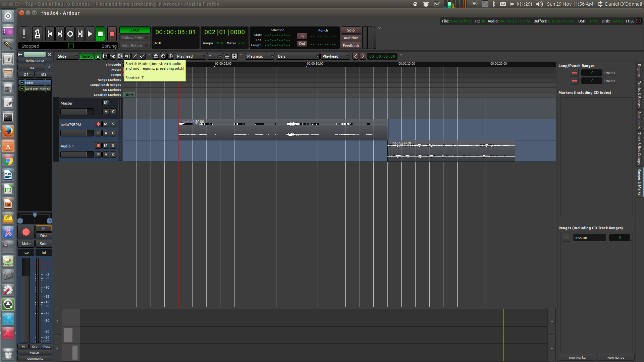The image size is (644, 362).
Task: Click the expand tracks icon
Action: pyautogui.click(x=234, y=56)
